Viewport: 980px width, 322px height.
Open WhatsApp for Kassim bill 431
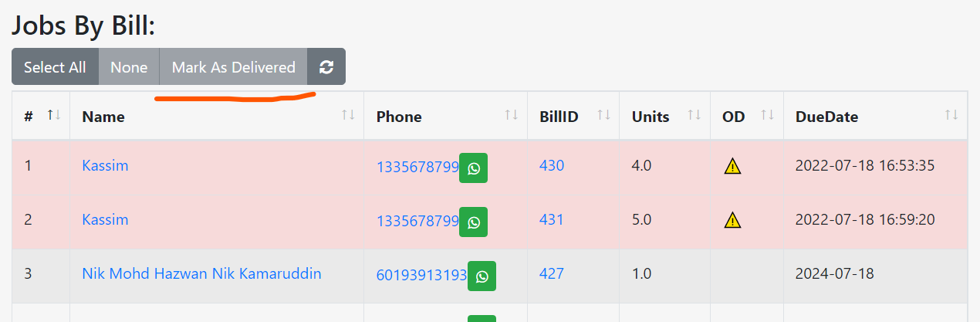tap(473, 222)
